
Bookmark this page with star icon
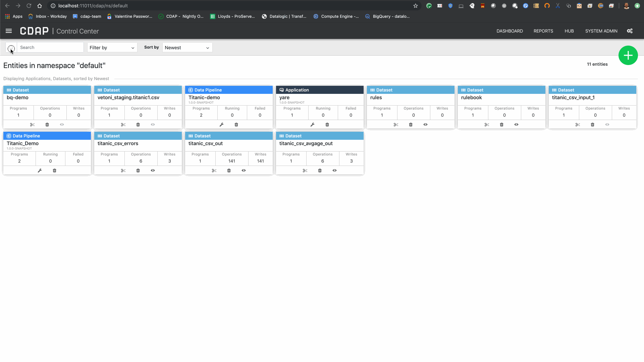(x=415, y=6)
